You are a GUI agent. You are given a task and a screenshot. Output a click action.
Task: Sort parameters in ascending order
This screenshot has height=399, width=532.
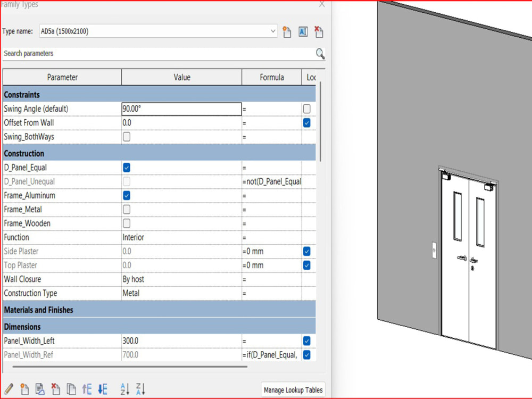point(124,389)
